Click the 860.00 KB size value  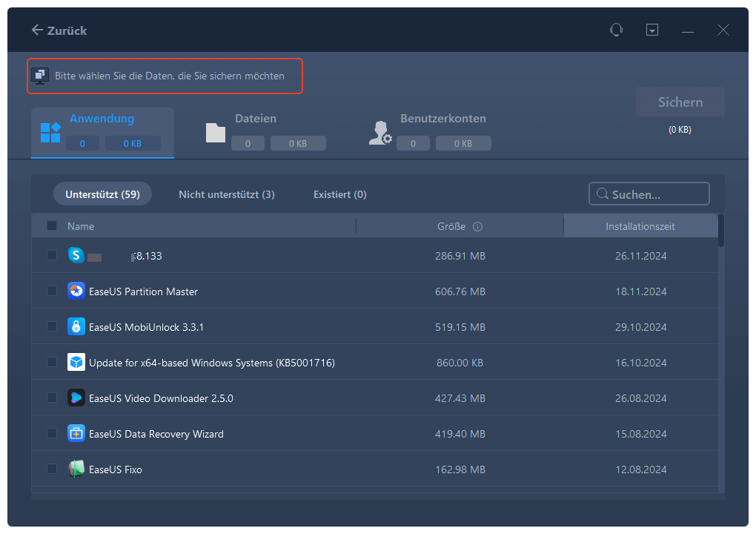coord(460,363)
